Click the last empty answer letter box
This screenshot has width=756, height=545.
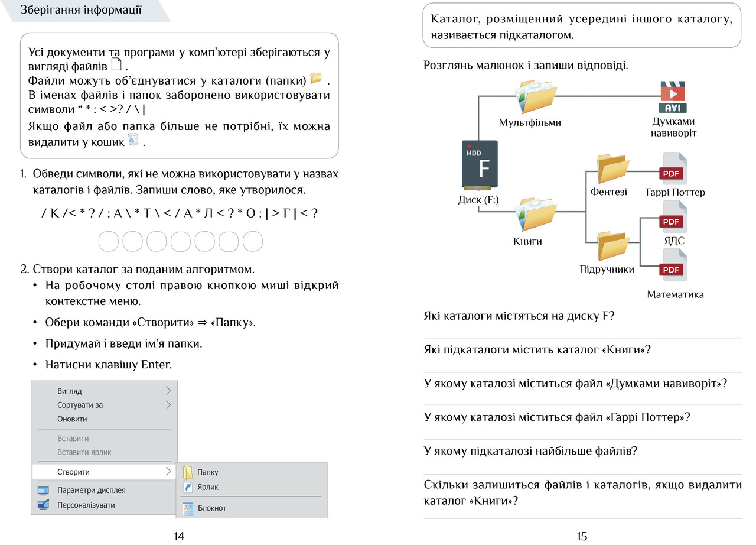click(x=253, y=242)
